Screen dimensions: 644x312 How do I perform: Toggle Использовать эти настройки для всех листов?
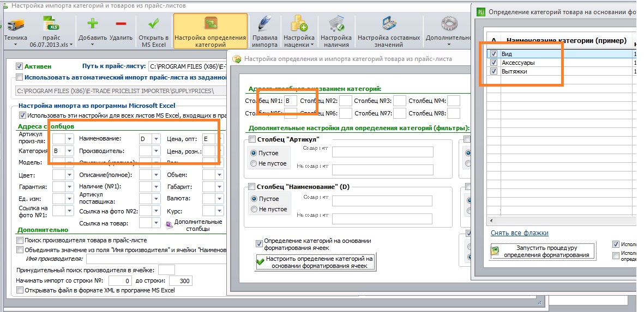click(22, 115)
